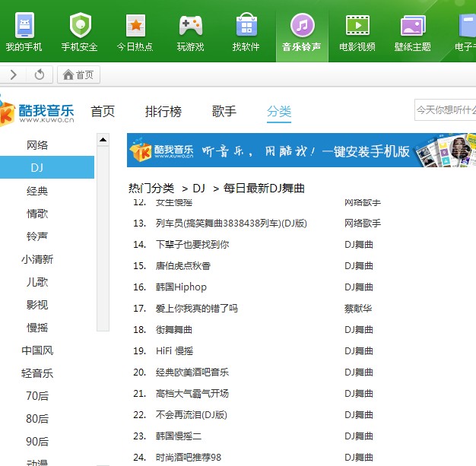Click the 手机安全 shield icon
The width and height of the screenshot is (476, 466).
(80, 26)
